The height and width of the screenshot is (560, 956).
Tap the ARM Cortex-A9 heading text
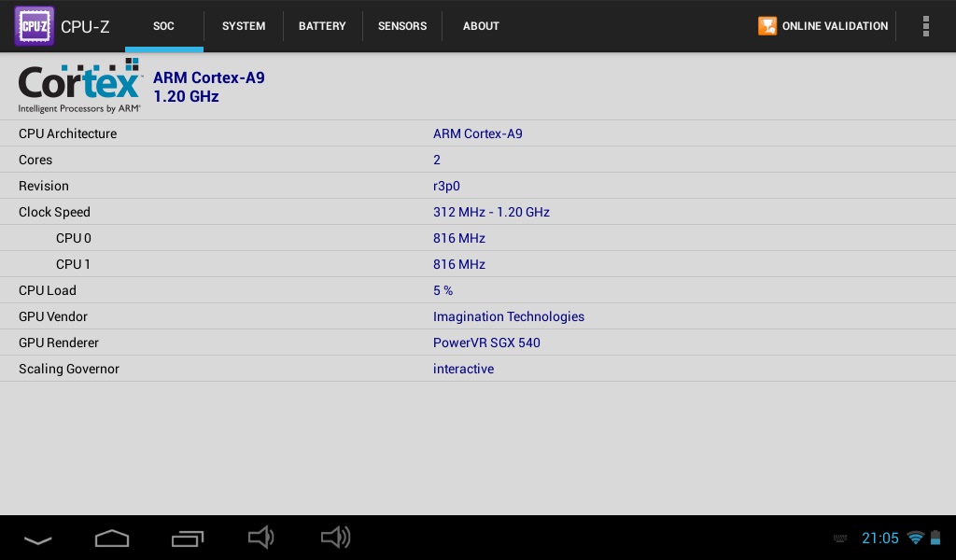point(208,78)
